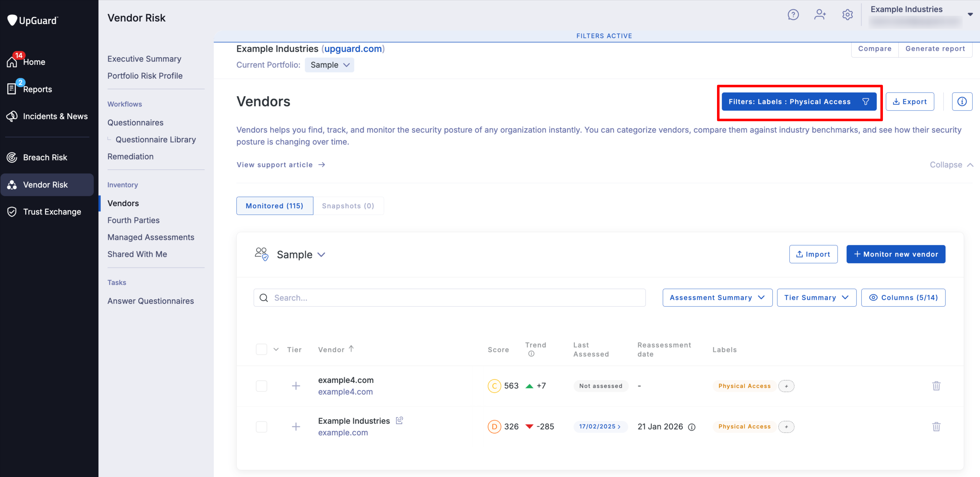Click the Vendor column sort arrow
980x477 pixels.
[351, 349]
